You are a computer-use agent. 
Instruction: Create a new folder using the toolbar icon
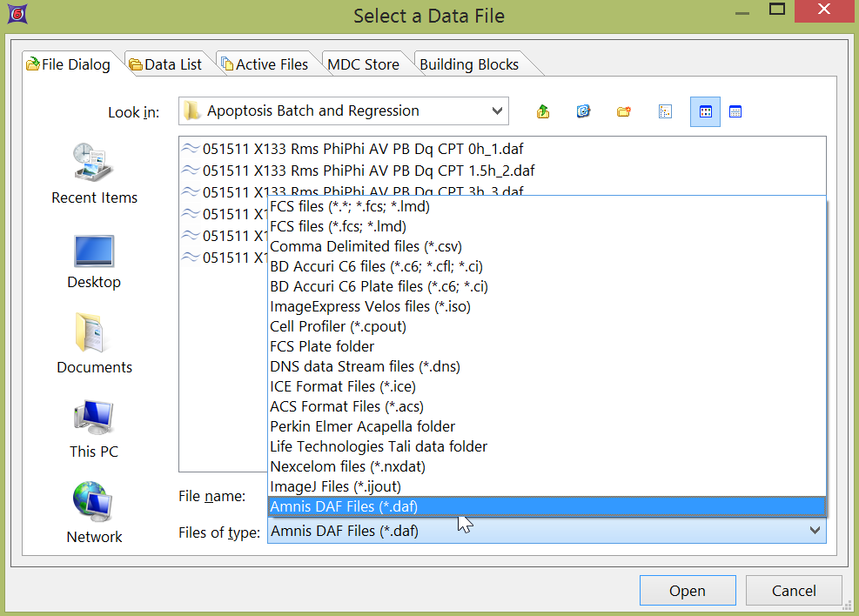[624, 111]
